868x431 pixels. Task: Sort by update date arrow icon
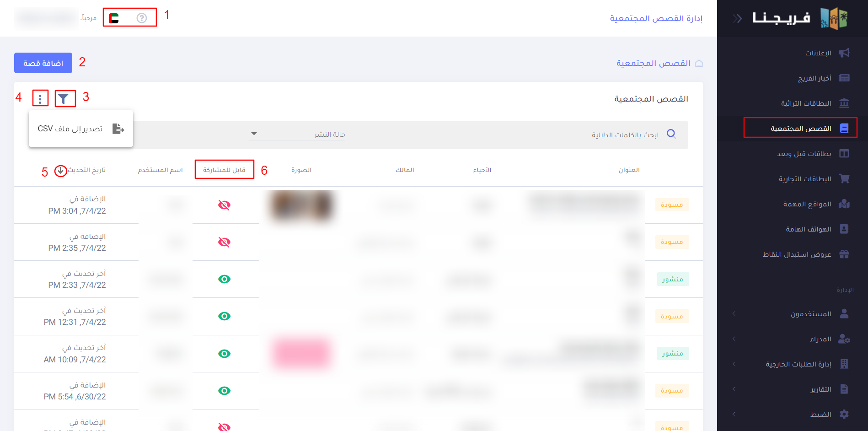coord(60,171)
